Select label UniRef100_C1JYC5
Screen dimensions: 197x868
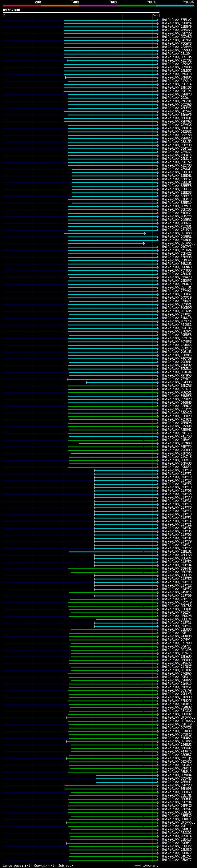(x=176, y=494)
